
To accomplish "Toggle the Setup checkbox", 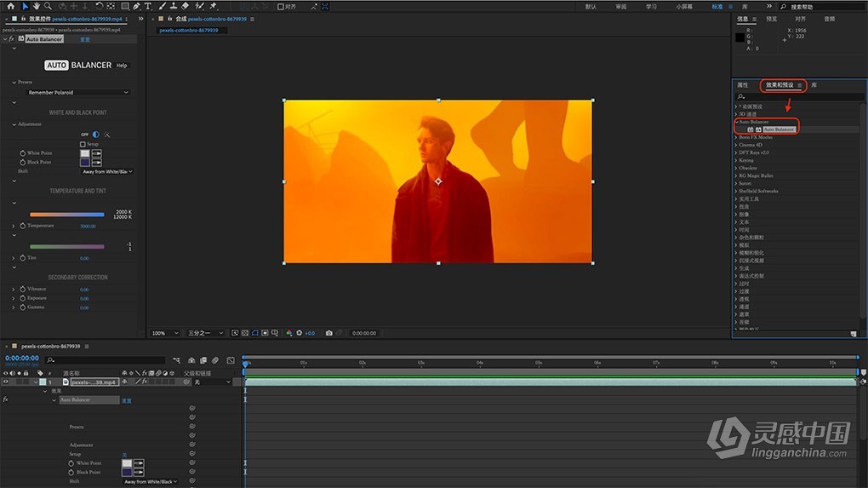I will (83, 144).
